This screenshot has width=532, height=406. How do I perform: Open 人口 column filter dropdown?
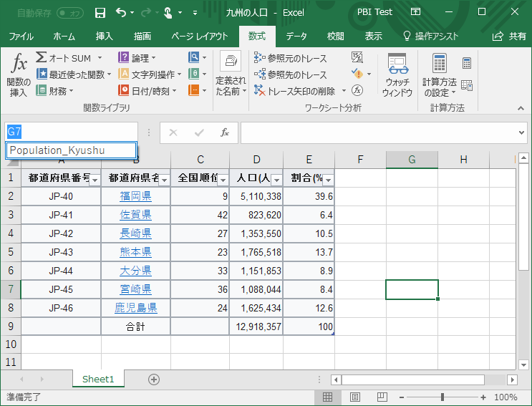(277, 180)
